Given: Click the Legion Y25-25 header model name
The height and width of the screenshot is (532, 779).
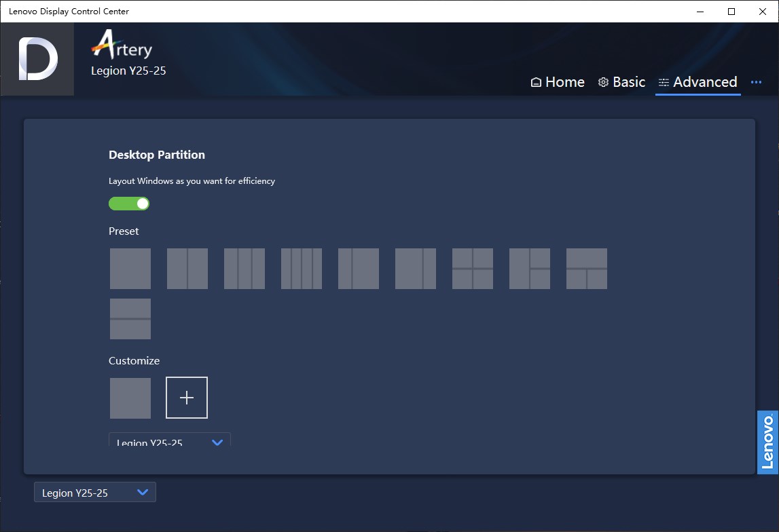Looking at the screenshot, I should 128,71.
